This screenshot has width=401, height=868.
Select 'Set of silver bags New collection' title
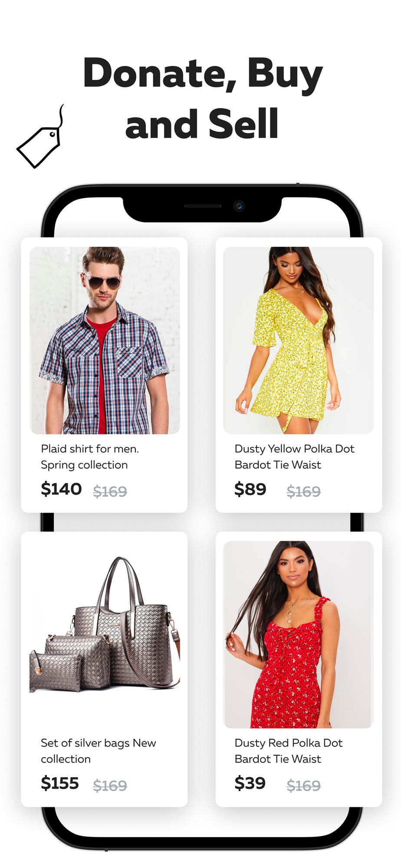[99, 751]
